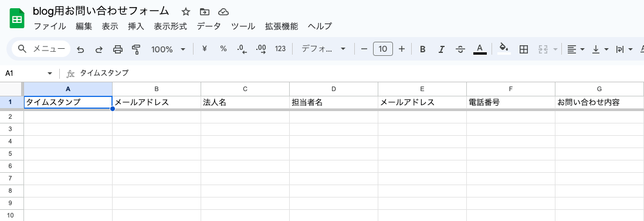Decrease decimal places
This screenshot has width=644, height=221.
[x=242, y=49]
